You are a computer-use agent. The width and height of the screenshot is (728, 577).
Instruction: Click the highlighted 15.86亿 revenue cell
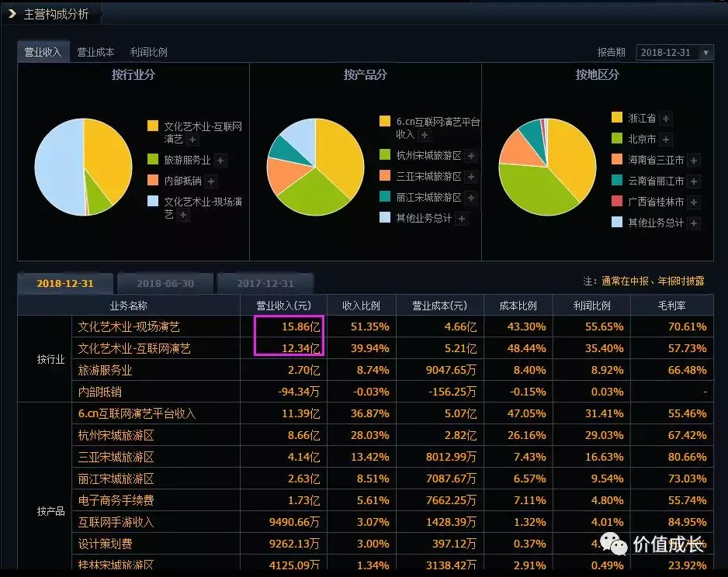pyautogui.click(x=301, y=327)
